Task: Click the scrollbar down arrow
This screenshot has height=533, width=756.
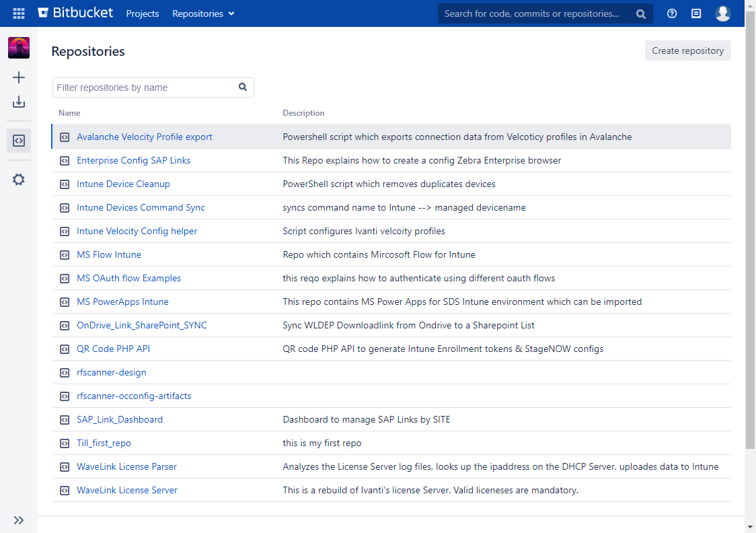Action: [x=750, y=528]
